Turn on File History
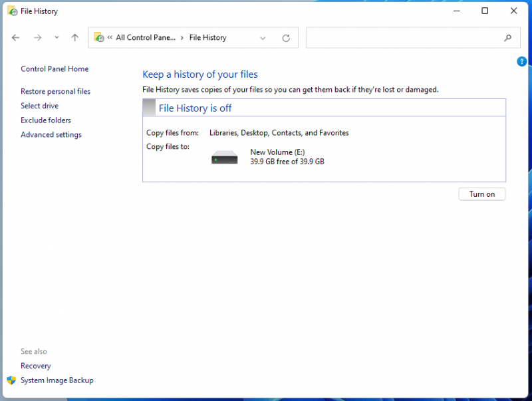The image size is (532, 401). pos(481,194)
